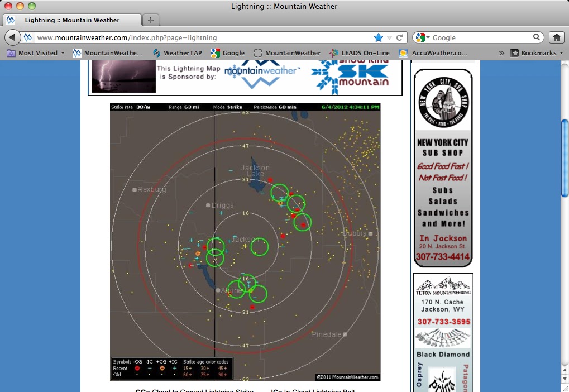The image size is (569, 392).
Task: Click the site favicon in the address bar
Action: 28,37
